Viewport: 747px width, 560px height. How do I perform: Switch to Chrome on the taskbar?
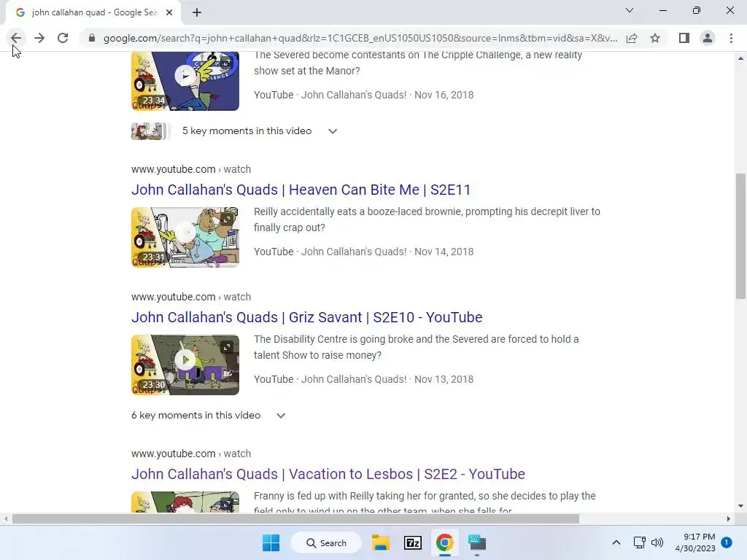444,542
